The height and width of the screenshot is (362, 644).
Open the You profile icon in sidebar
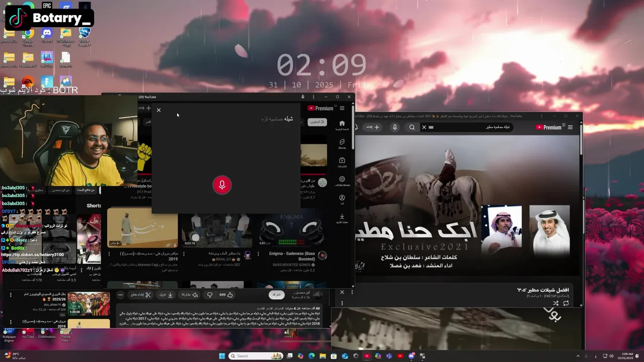pos(342,200)
